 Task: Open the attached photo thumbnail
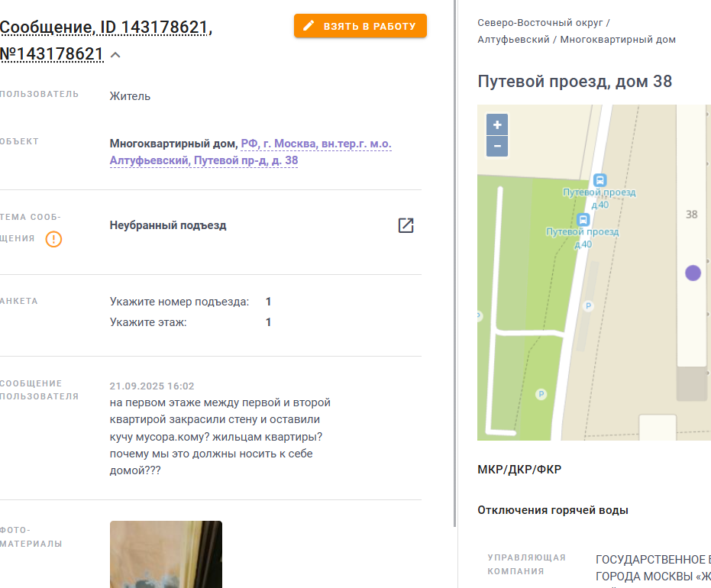click(x=166, y=554)
